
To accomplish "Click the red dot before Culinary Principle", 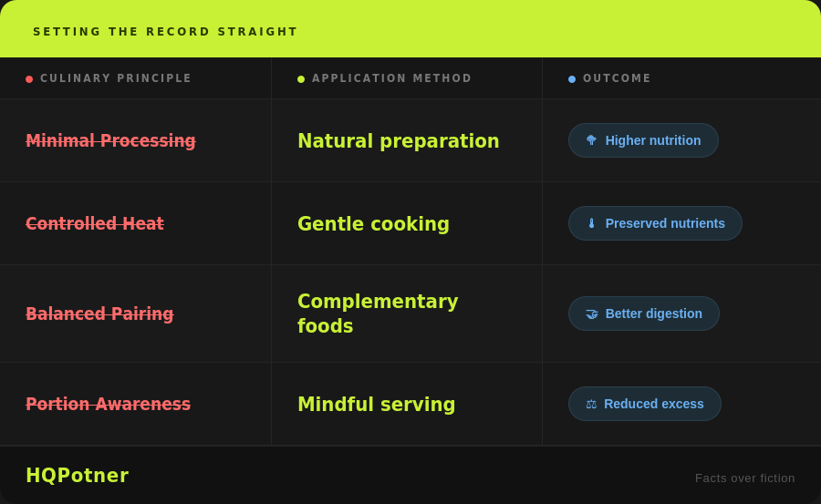I will [29, 79].
